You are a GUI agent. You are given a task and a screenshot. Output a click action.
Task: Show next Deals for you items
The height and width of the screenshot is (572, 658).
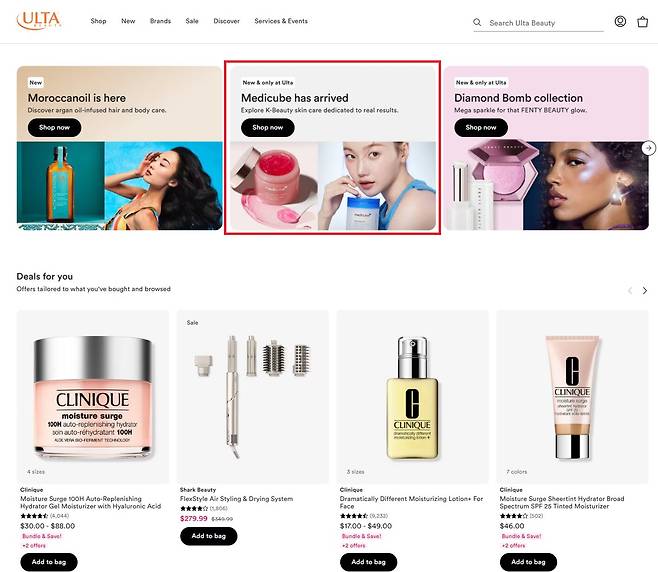[645, 290]
